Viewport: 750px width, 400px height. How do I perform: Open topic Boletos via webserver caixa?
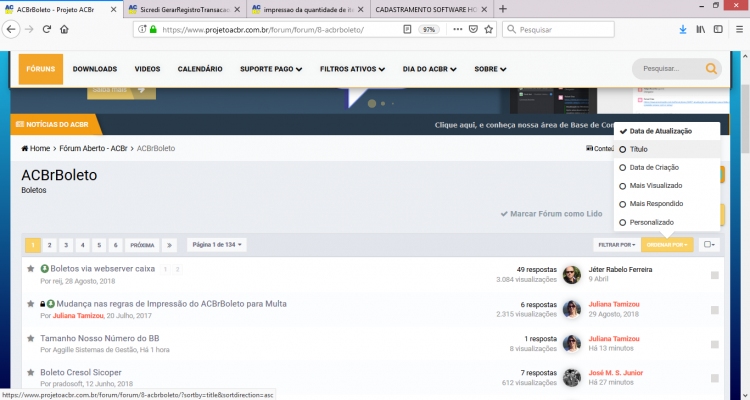coord(102,269)
